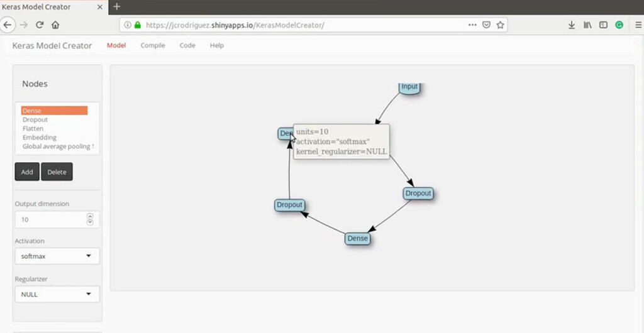Go back with the browser back arrow
644x333 pixels.
8,25
